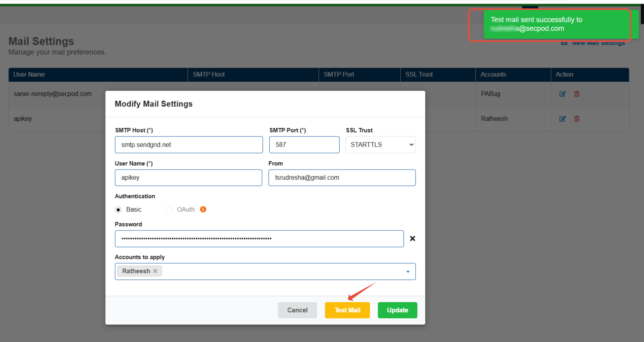Screen dimensions: 644x342
Task: Click the User Name column header
Action: click(98, 75)
